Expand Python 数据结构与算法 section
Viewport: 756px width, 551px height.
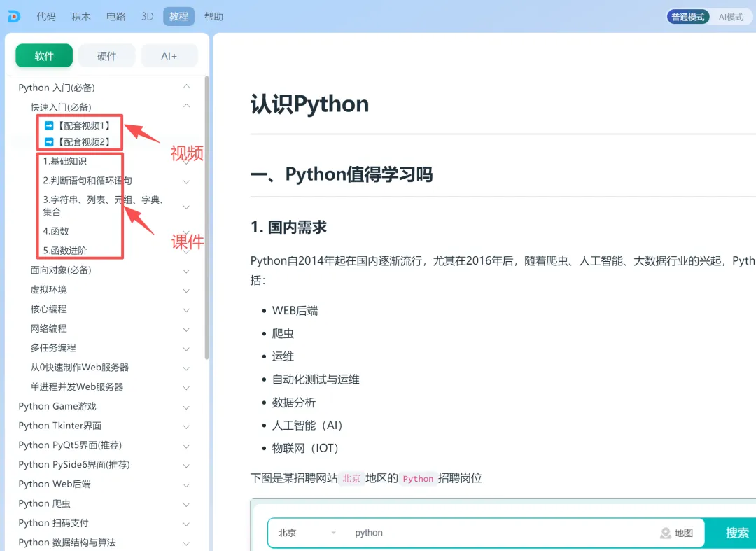tap(187, 543)
